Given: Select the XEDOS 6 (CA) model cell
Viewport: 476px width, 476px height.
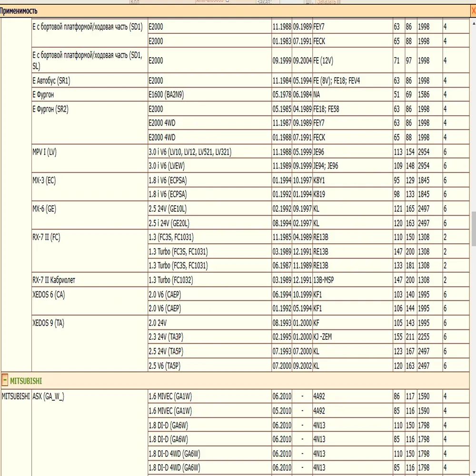Looking at the screenshot, I should 49,294.
